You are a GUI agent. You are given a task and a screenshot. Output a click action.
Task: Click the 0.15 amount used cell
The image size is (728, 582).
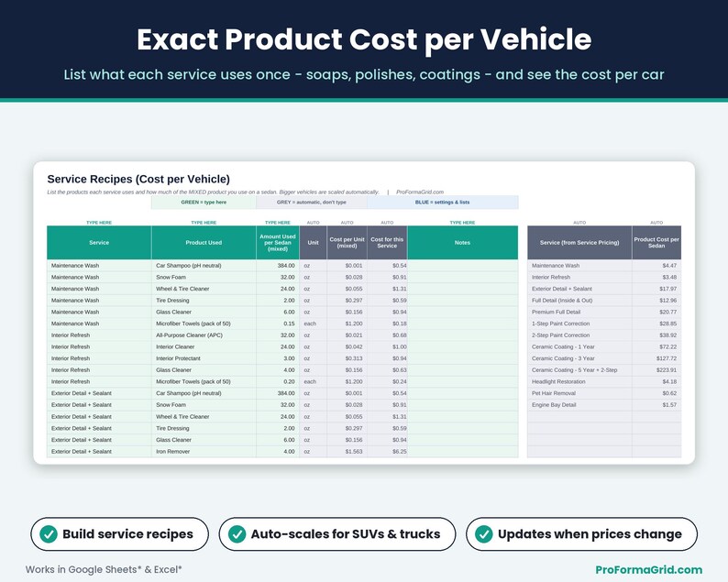click(x=278, y=324)
